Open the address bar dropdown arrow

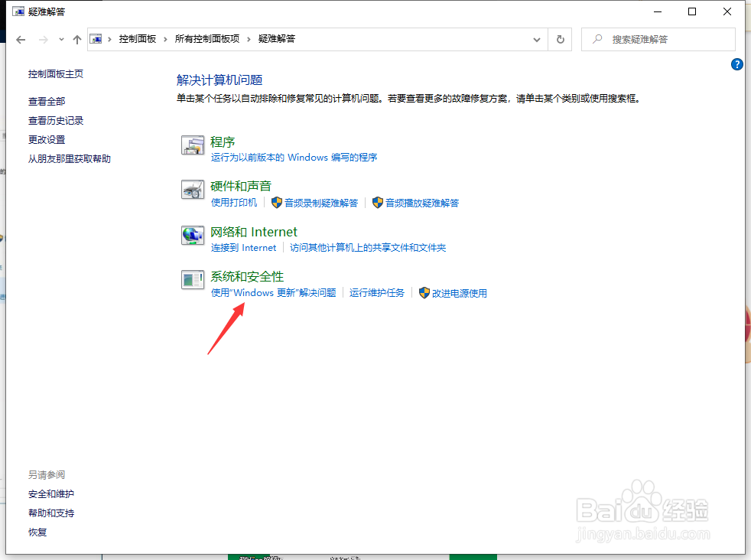pyautogui.click(x=536, y=39)
